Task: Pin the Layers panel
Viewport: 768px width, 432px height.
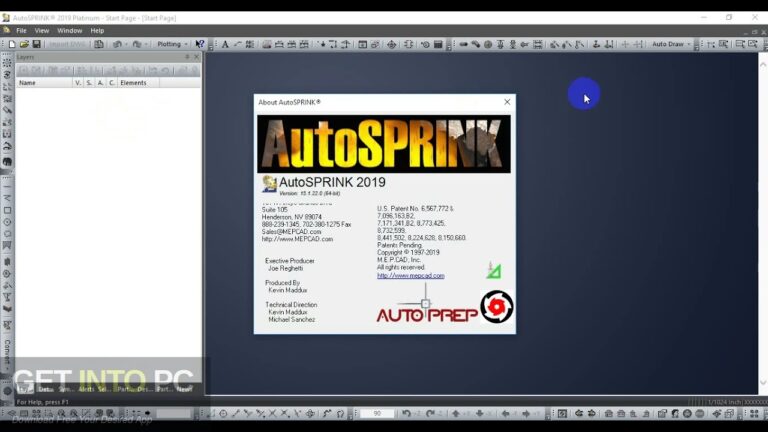Action: coord(187,57)
